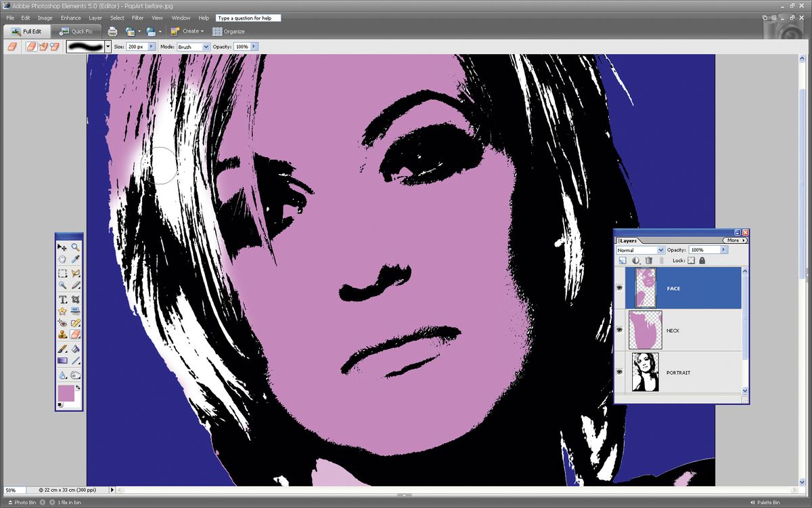Switch to the Quick Fix tab

click(76, 30)
